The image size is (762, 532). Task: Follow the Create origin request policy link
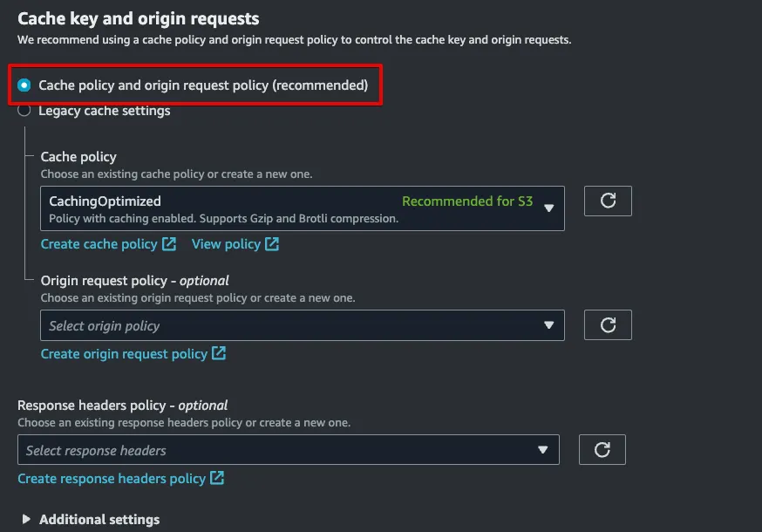click(x=124, y=354)
